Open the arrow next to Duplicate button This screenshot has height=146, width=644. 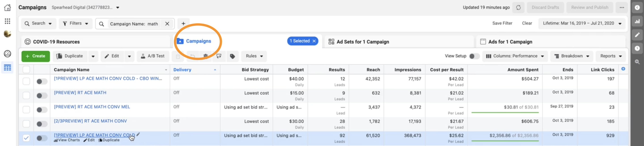pyautogui.click(x=93, y=56)
